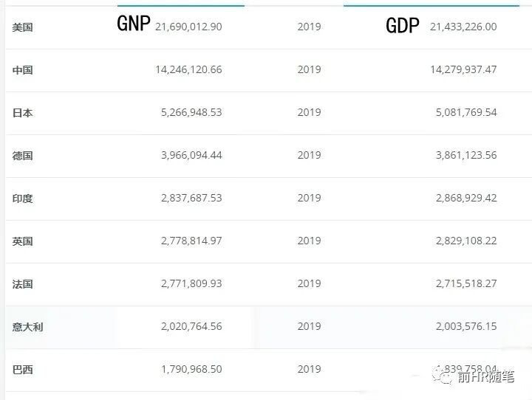The width and height of the screenshot is (532, 400).
Task: Click the GNP column header label
Action: click(x=134, y=24)
